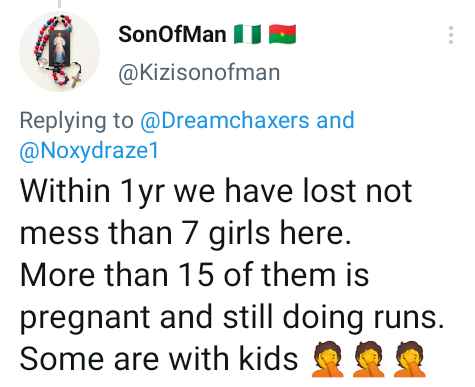Click the first facepalm emoji
The width and height of the screenshot is (475, 387).
(x=327, y=359)
